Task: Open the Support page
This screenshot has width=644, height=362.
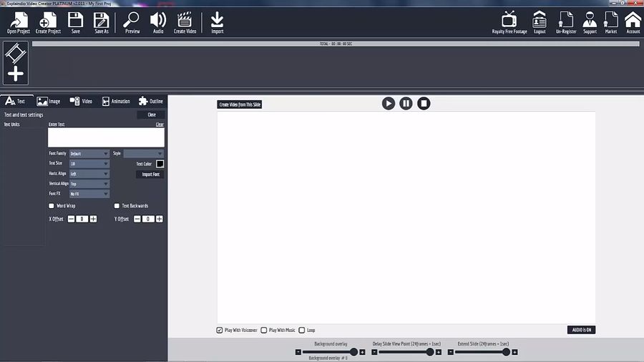Action: pos(590,23)
